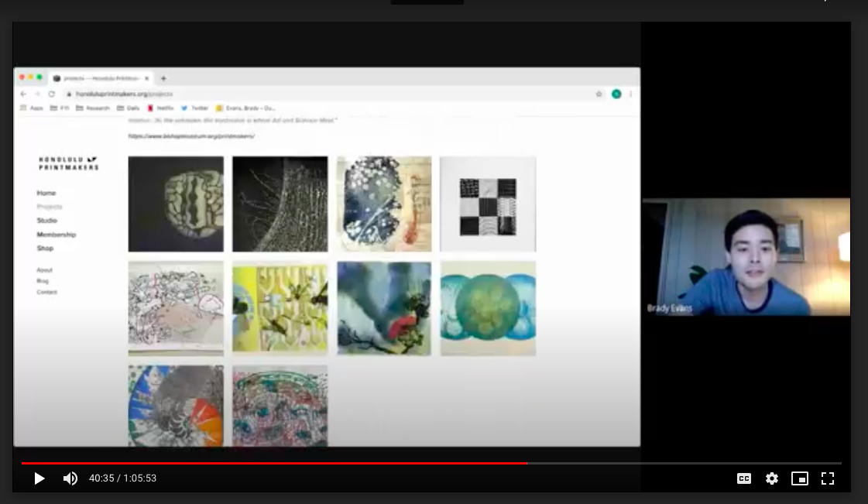
Task: Open the Research bookmarks folder
Action: (92, 108)
